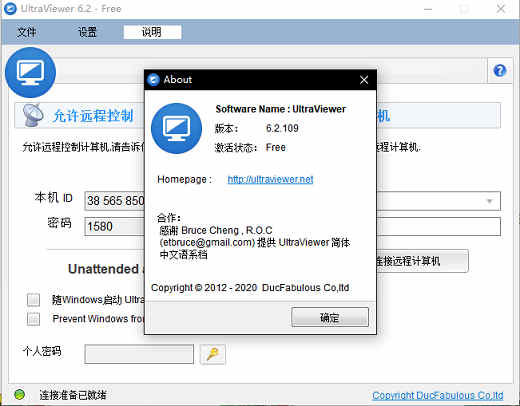Image resolution: width=520 pixels, height=406 pixels.
Task: Click the 密码 field showing 1580
Action: tap(114, 227)
